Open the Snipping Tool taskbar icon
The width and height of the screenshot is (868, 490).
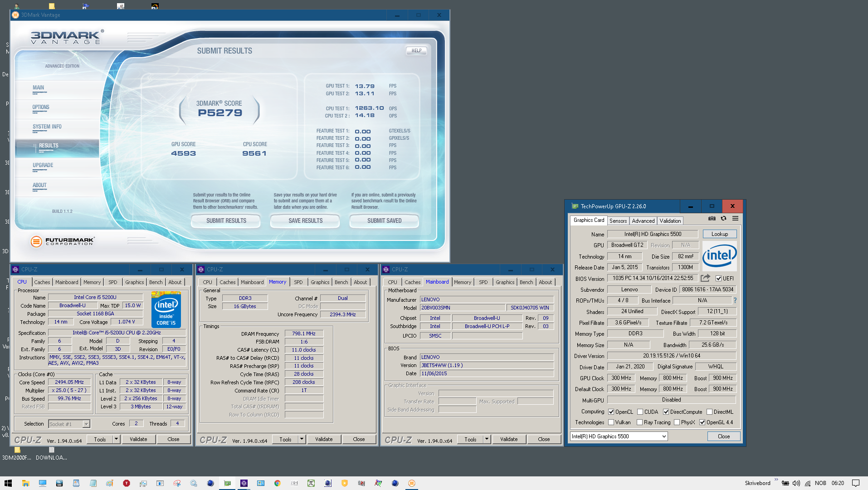click(177, 483)
